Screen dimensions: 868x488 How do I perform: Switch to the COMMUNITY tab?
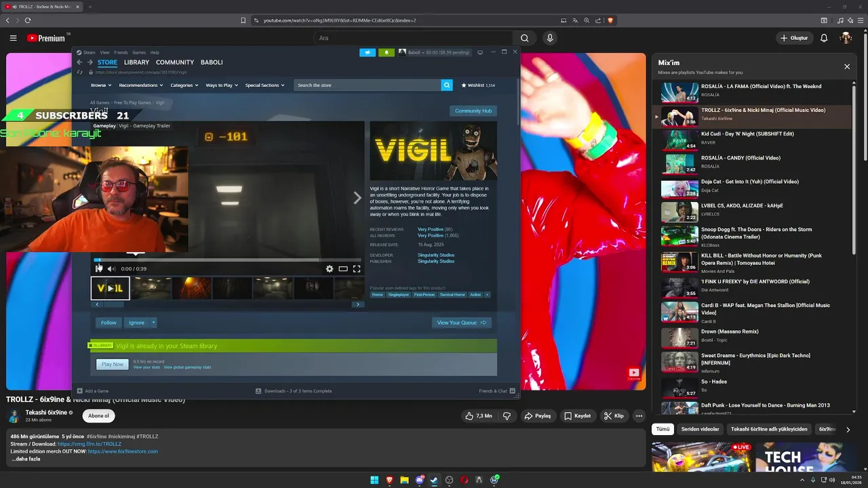[175, 62]
